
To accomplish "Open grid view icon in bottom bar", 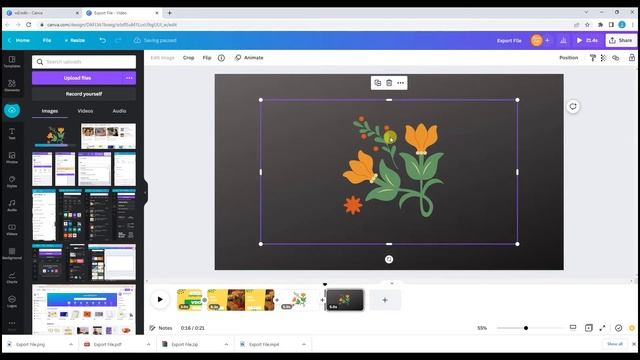I will [589, 328].
